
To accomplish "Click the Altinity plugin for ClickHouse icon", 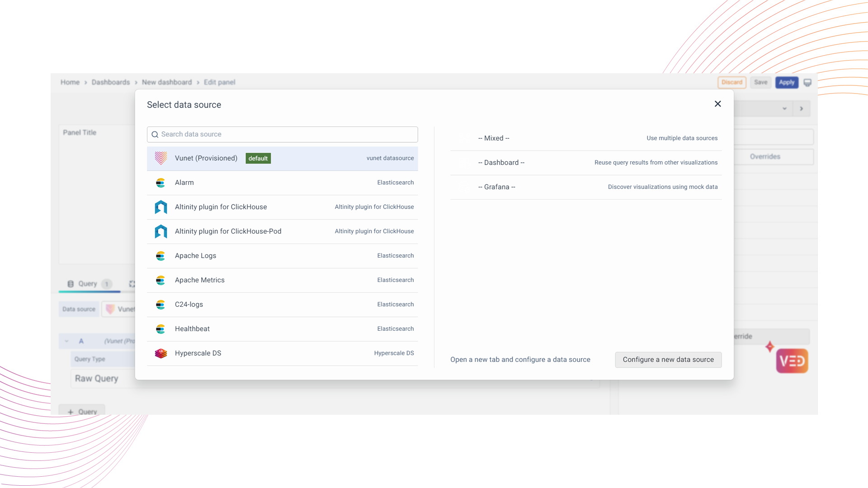I will point(161,207).
